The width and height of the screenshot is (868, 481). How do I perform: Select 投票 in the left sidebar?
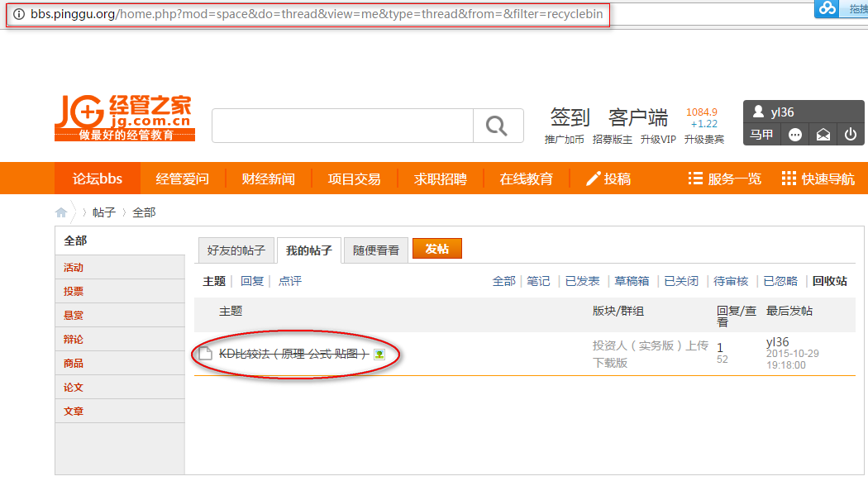click(x=73, y=291)
